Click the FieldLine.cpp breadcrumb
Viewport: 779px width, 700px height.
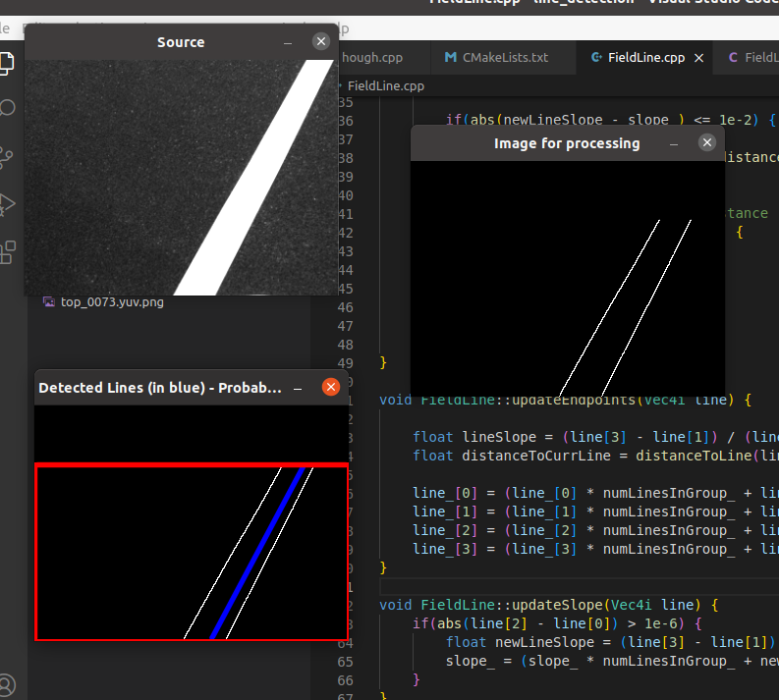point(386,86)
